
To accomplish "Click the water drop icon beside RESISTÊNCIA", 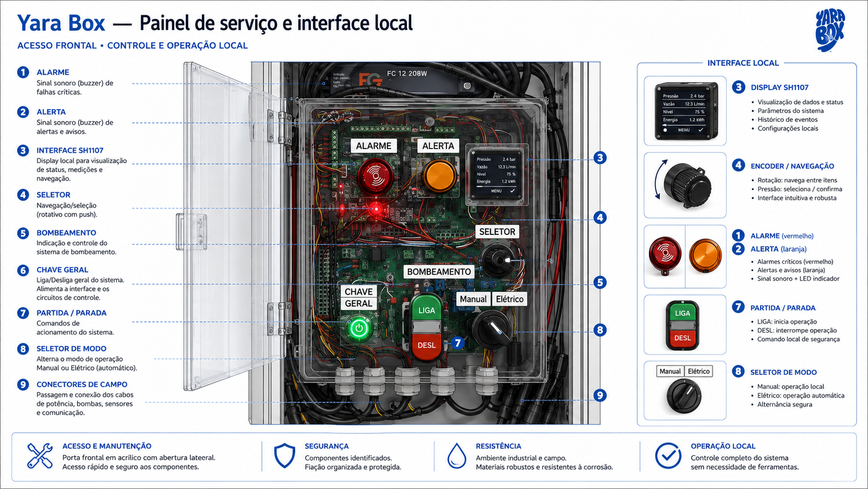I will coord(456,456).
